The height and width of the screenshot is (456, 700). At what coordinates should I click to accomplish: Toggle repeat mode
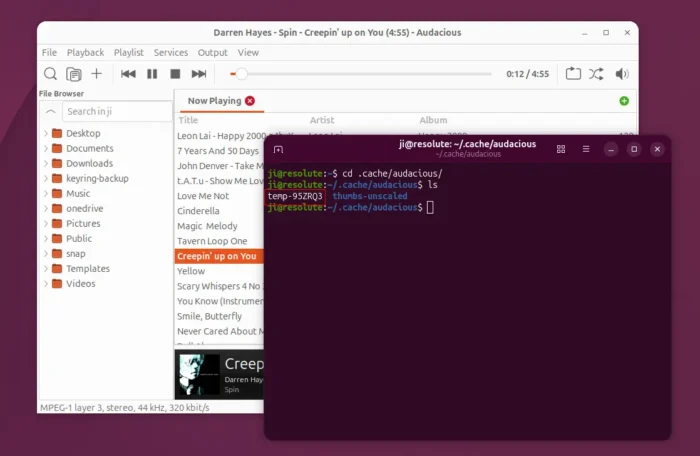tap(573, 74)
